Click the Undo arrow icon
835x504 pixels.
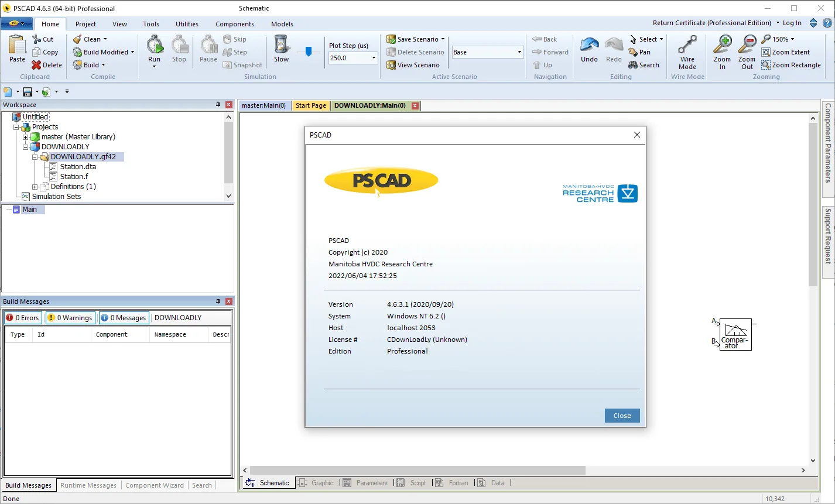[x=589, y=44]
